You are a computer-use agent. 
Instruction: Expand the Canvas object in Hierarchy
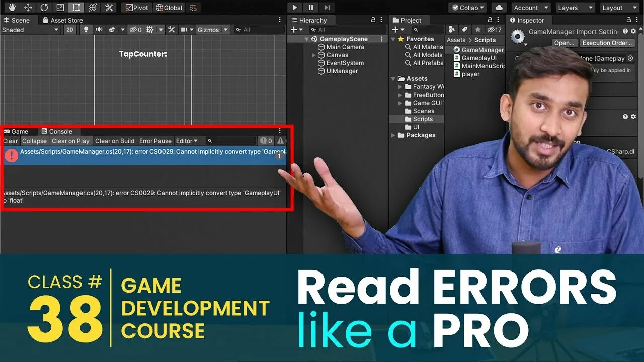click(x=314, y=55)
